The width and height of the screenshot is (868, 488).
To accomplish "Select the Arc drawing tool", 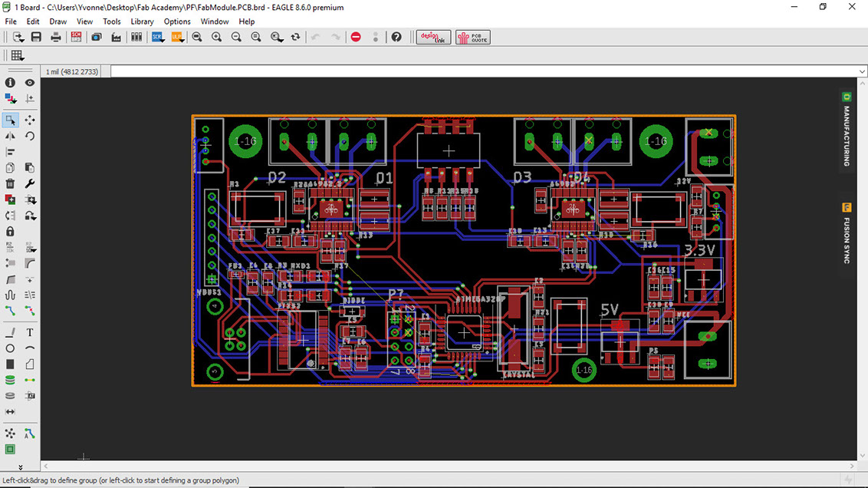I will (30, 348).
